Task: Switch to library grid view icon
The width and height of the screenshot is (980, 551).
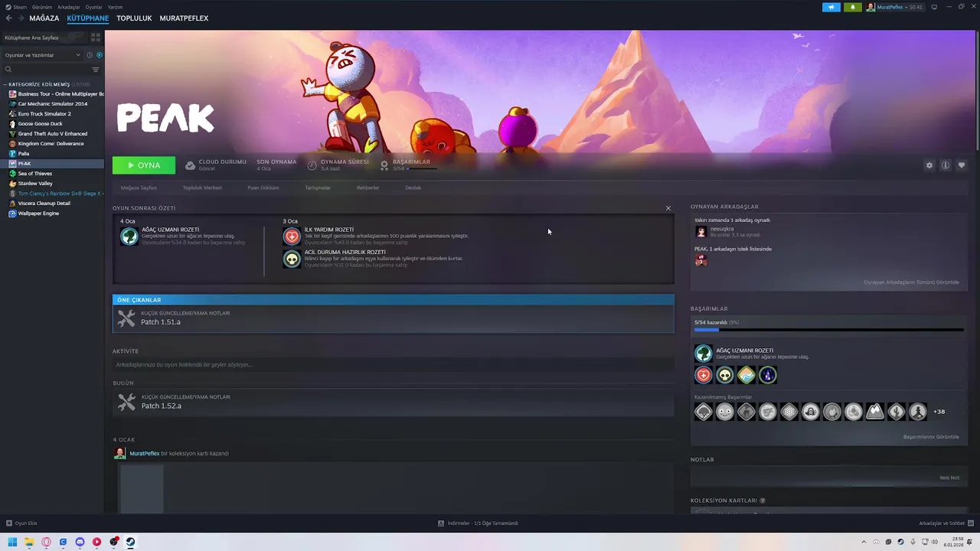Action: 96,37
